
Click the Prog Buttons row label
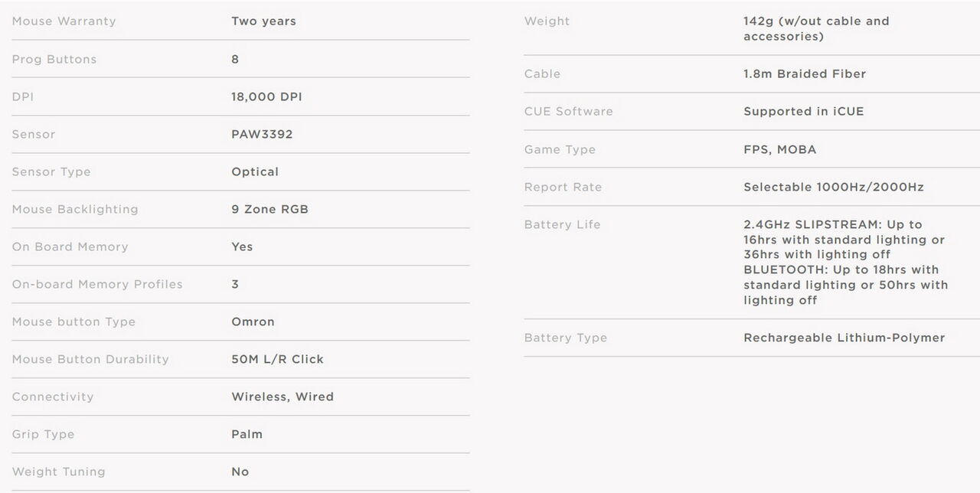point(54,59)
